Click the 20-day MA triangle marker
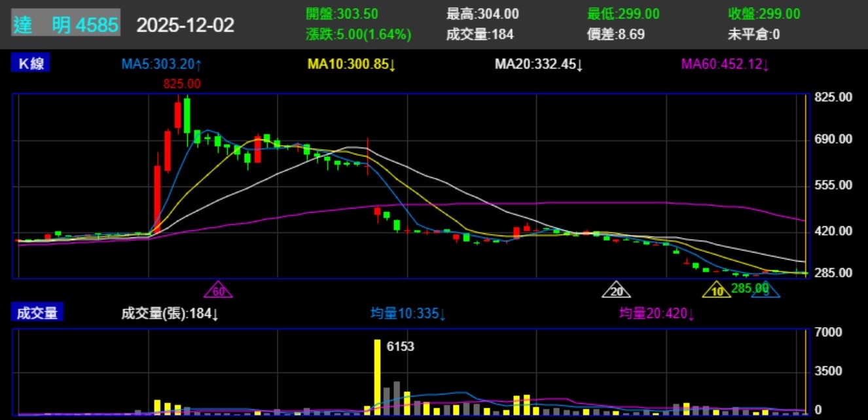The height and width of the screenshot is (420, 868). coord(616,289)
